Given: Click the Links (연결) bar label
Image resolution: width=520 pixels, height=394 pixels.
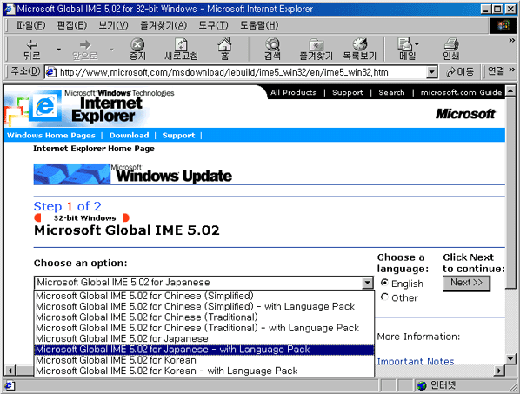Looking at the screenshot, I should point(495,71).
